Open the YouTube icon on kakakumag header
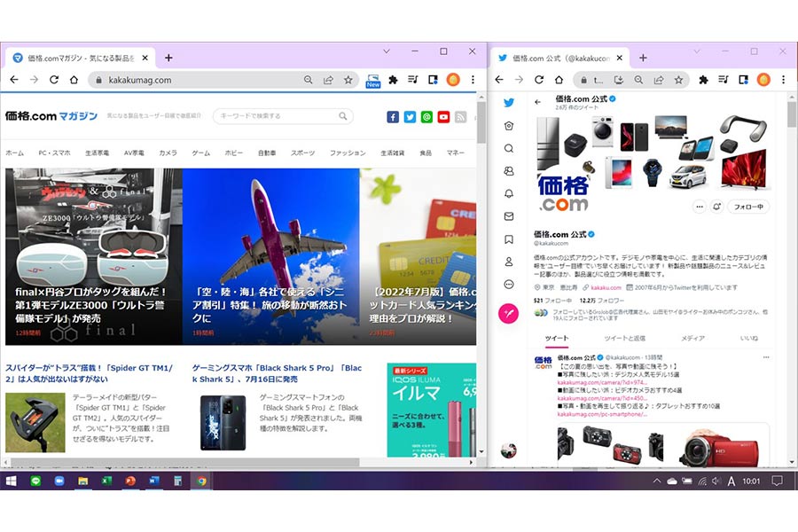Screen dimensions: 798x532 coord(444,117)
